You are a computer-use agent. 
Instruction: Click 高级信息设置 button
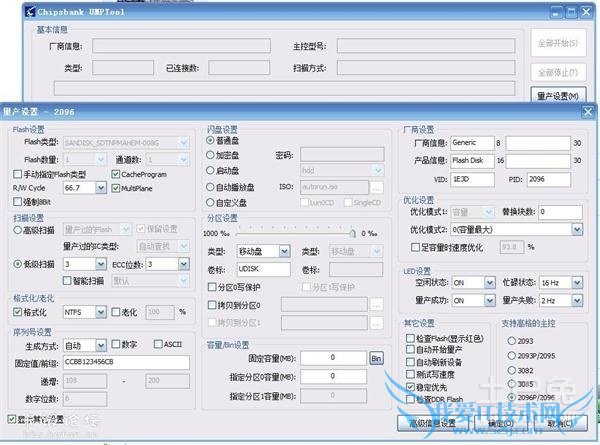(433, 423)
